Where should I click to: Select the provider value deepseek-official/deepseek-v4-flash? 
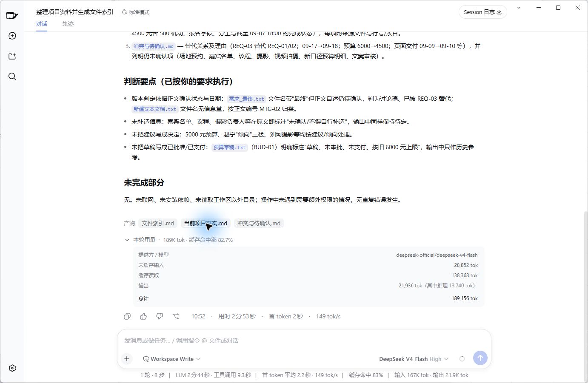click(x=437, y=255)
